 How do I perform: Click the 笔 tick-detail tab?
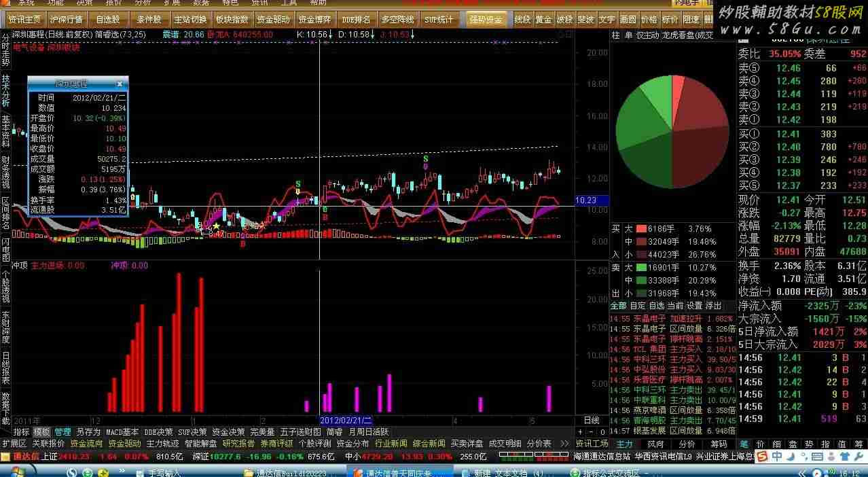745,444
